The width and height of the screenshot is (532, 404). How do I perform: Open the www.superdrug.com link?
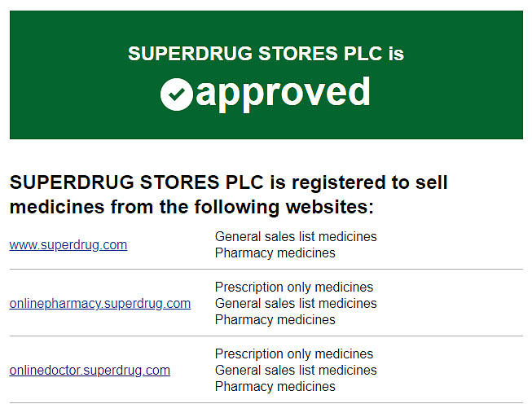click(68, 244)
